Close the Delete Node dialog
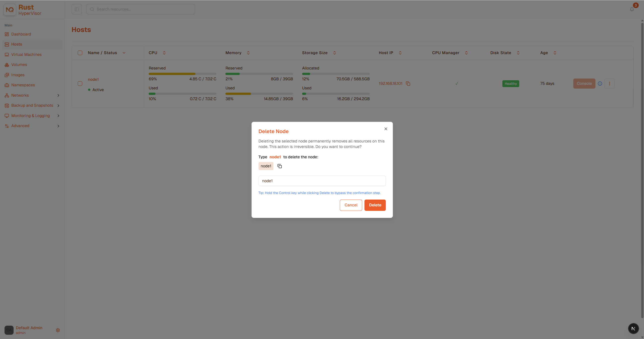 (386, 129)
